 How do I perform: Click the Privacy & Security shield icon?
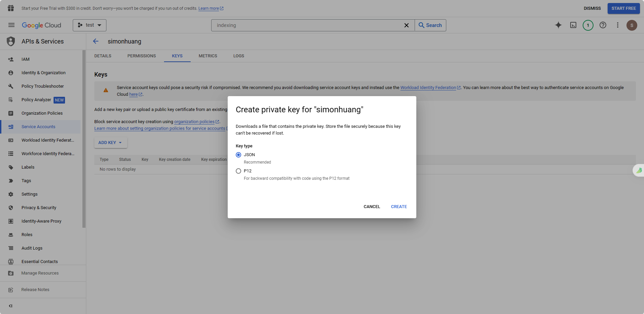[11, 208]
